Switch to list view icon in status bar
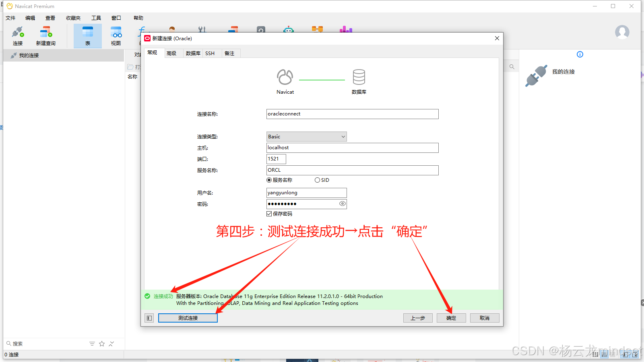The height and width of the screenshot is (362, 644). pyautogui.click(x=605, y=354)
